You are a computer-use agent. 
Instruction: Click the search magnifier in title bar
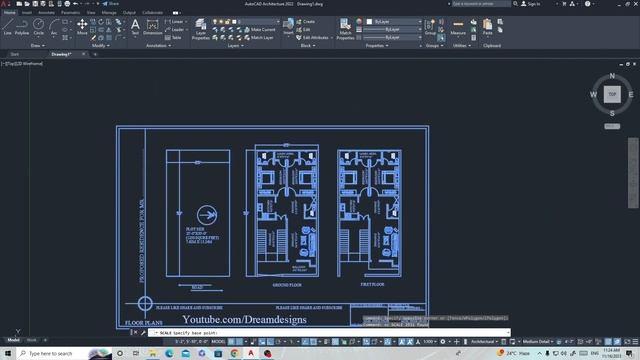516,4
